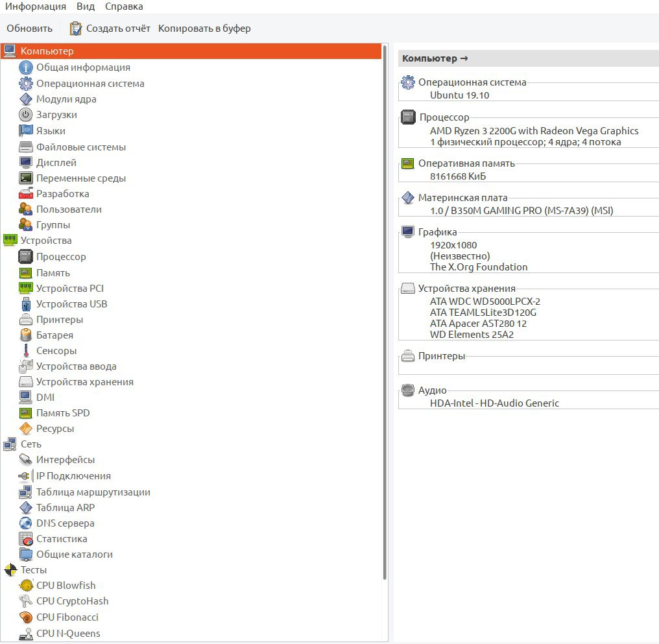659x644 pixels.
Task: Click the Дисплей monitor icon
Action: pyautogui.click(x=26, y=163)
